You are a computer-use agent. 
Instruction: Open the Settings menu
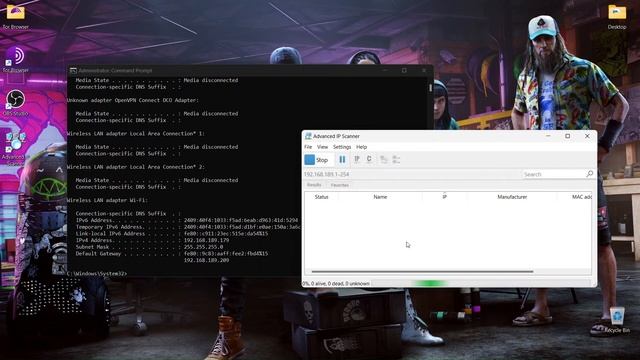pyautogui.click(x=342, y=147)
